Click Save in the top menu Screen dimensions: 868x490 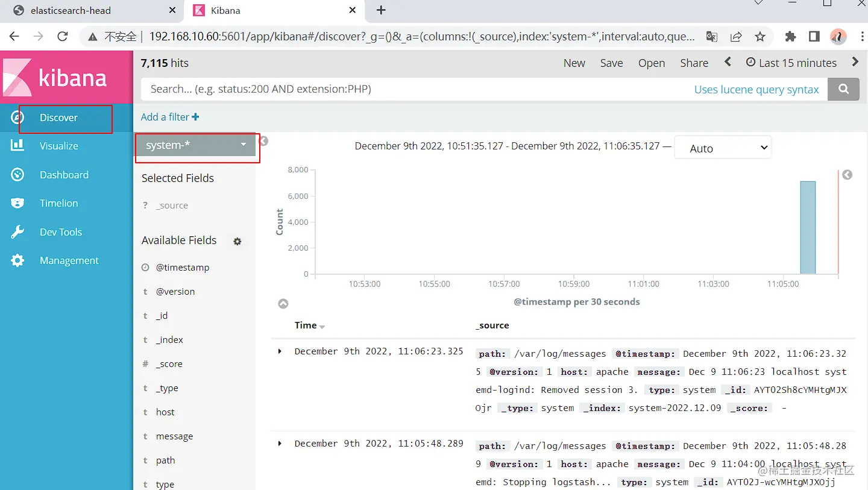click(612, 63)
